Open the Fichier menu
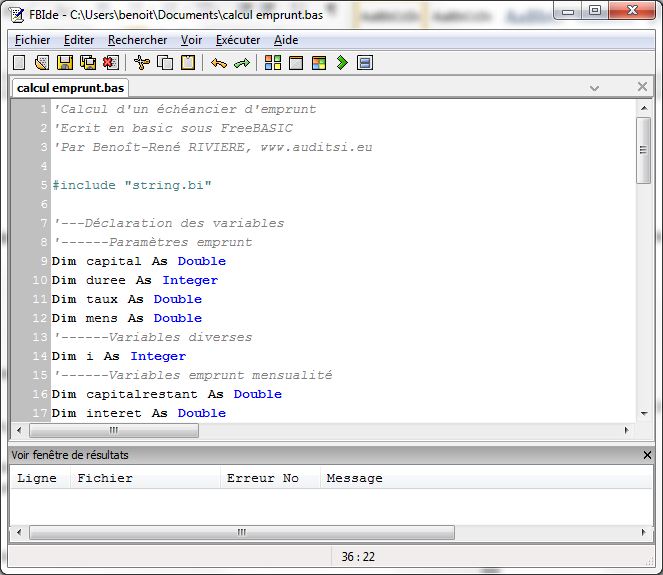The image size is (663, 575). coord(33,40)
